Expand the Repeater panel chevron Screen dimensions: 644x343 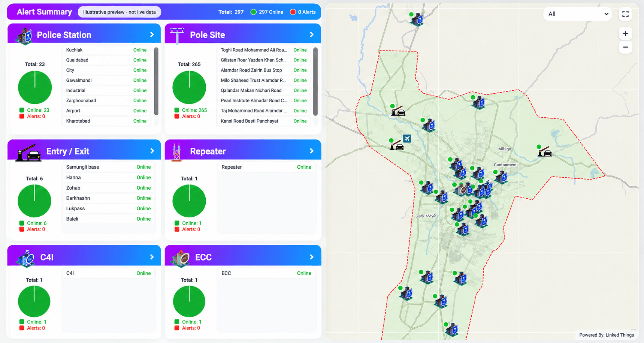coord(311,151)
